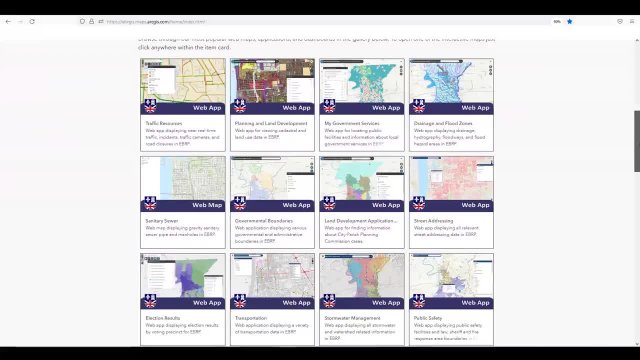Click the Public Safety title
Screen dimensions: 640x360
pos(428,318)
